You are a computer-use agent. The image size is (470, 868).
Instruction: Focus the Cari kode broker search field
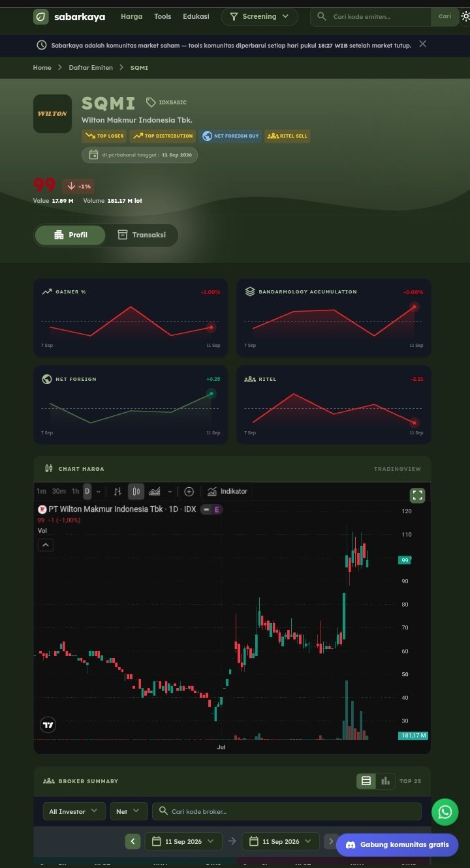pos(287,811)
